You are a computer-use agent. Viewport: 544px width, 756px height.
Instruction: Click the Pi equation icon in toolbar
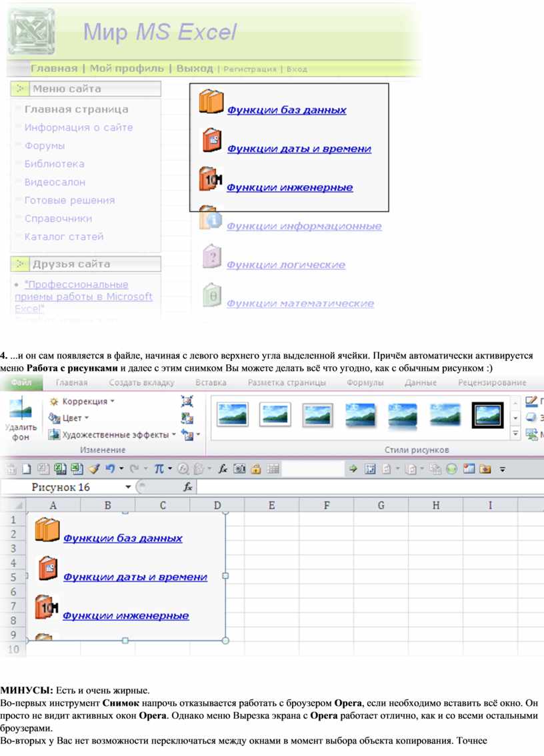click(159, 469)
